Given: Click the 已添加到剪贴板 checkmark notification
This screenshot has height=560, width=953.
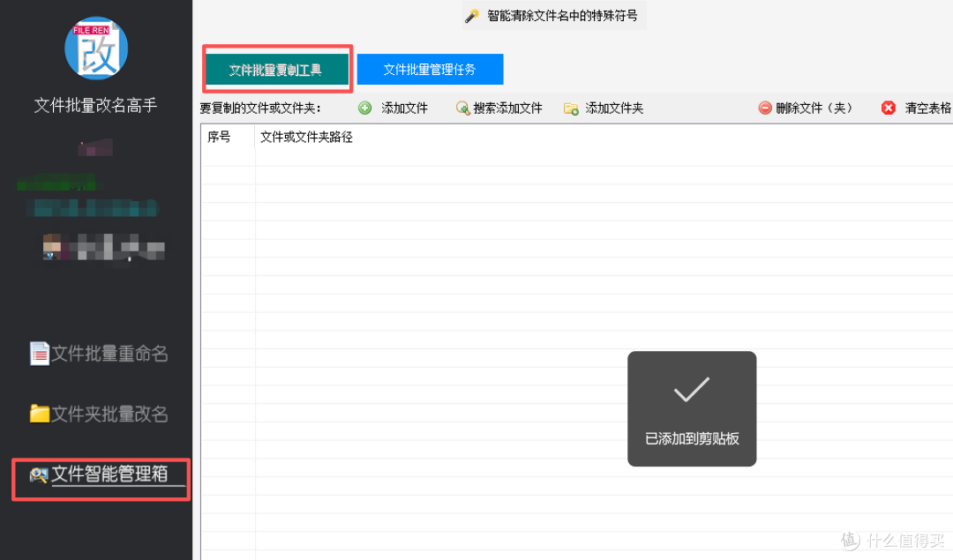Looking at the screenshot, I should (692, 409).
